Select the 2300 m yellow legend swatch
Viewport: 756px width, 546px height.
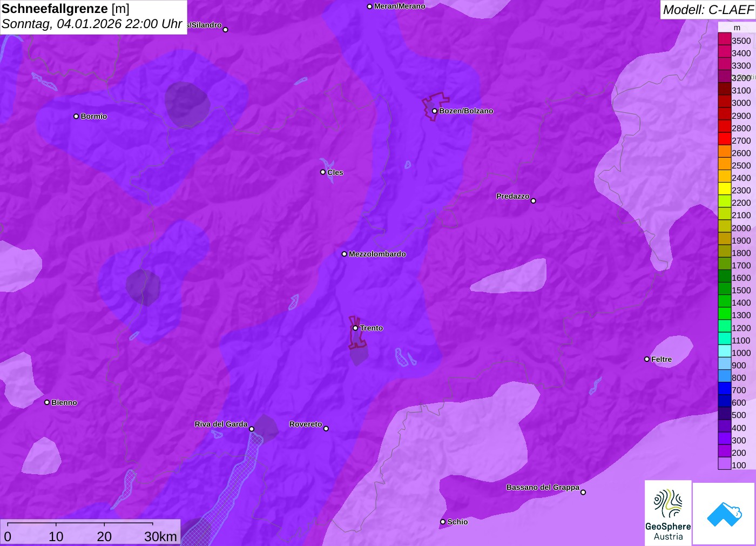click(x=724, y=189)
